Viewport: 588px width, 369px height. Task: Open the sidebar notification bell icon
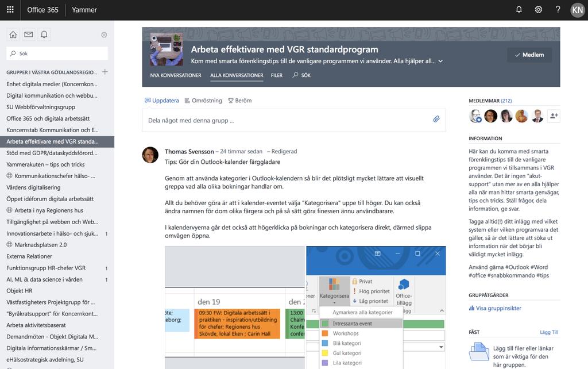[x=44, y=34]
